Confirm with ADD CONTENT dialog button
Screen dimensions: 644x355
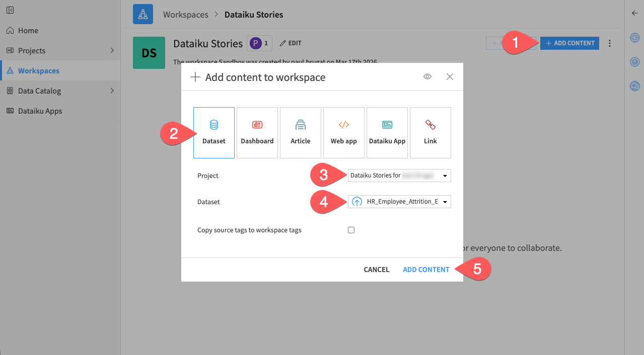point(426,270)
